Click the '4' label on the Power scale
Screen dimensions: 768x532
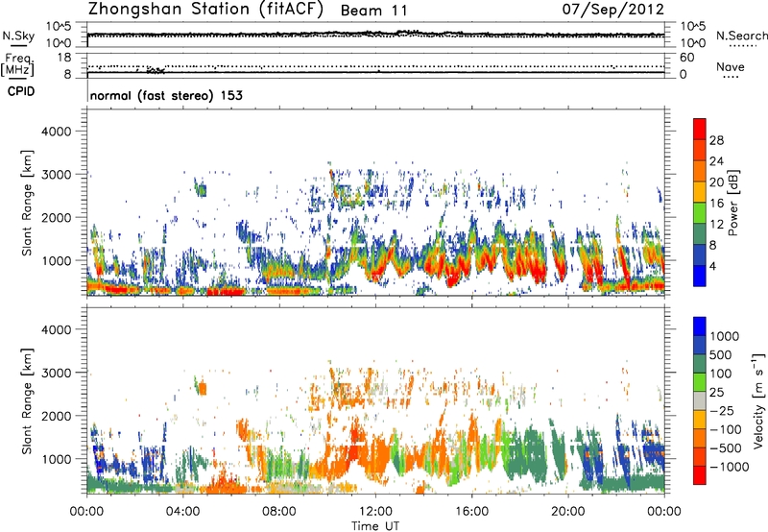[x=712, y=267]
